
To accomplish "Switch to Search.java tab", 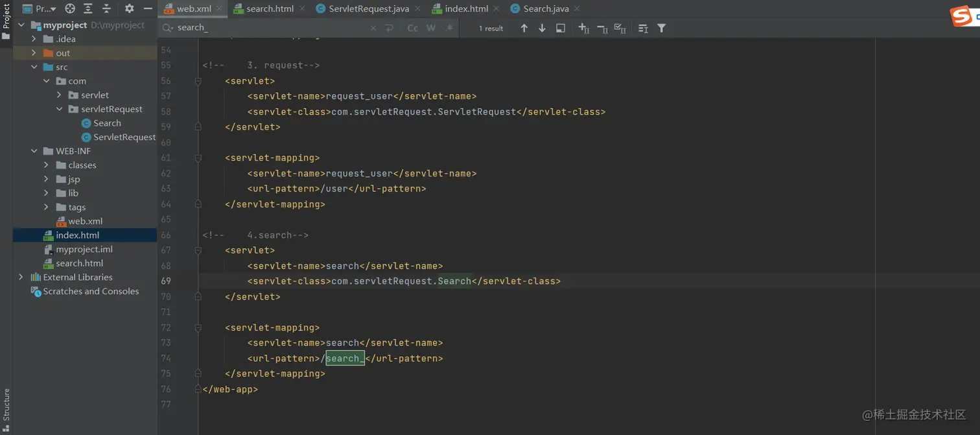I will coord(546,8).
